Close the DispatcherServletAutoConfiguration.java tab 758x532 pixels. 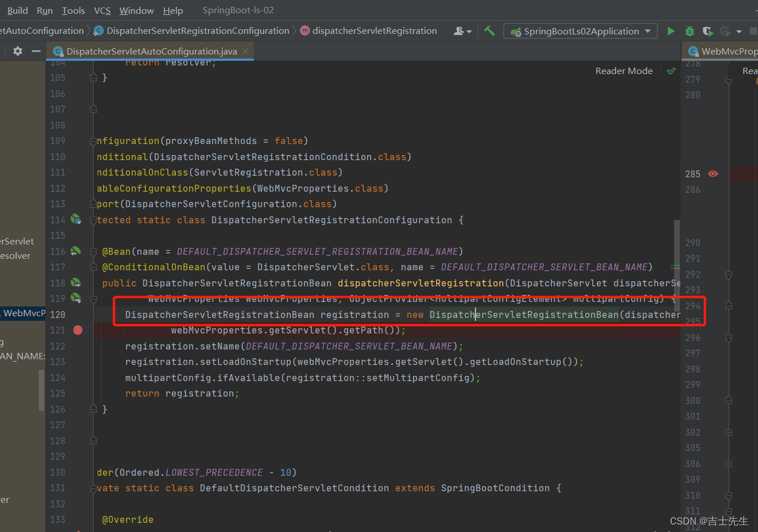tap(245, 51)
